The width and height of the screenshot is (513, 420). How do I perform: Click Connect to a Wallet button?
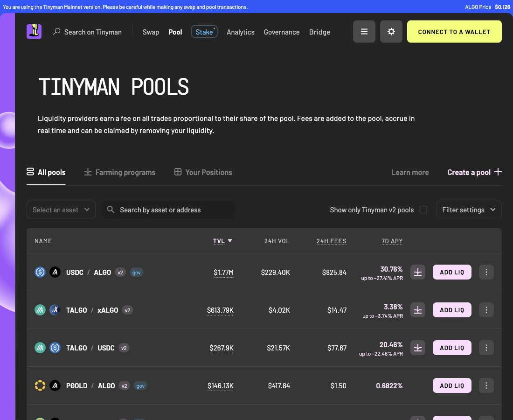[x=454, y=31]
